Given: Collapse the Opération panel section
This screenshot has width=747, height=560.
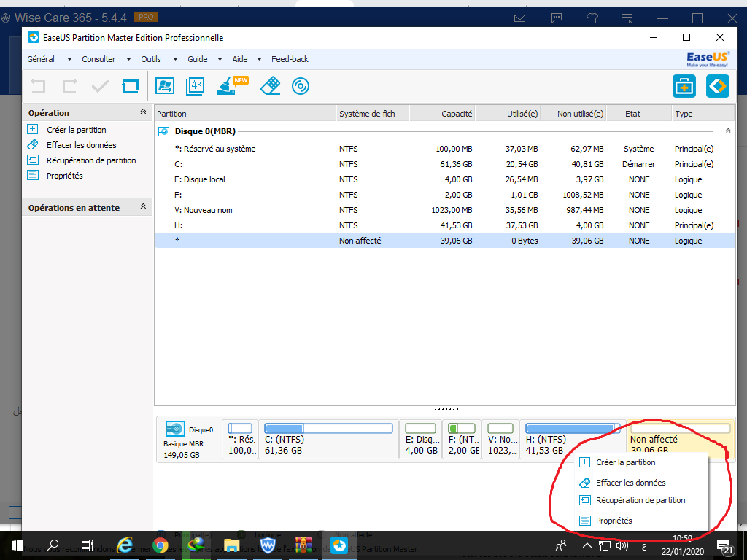Looking at the screenshot, I should (x=143, y=112).
